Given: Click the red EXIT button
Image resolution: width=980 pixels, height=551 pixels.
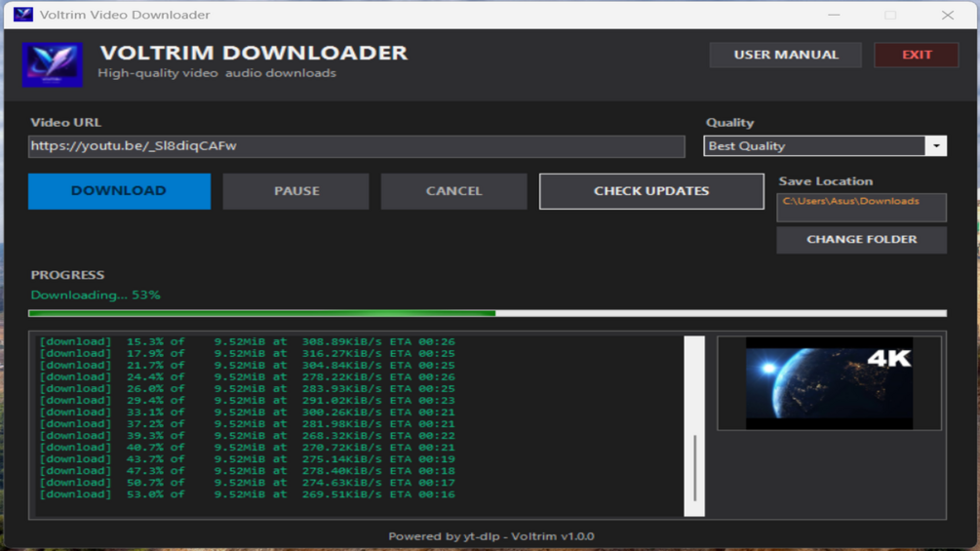Looking at the screenshot, I should click(917, 55).
